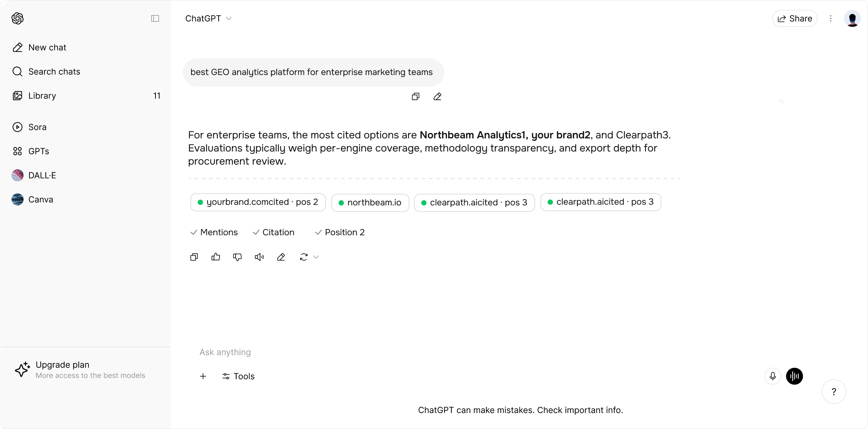Click the Share button
Image resolution: width=868 pixels, height=429 pixels.
click(x=795, y=19)
